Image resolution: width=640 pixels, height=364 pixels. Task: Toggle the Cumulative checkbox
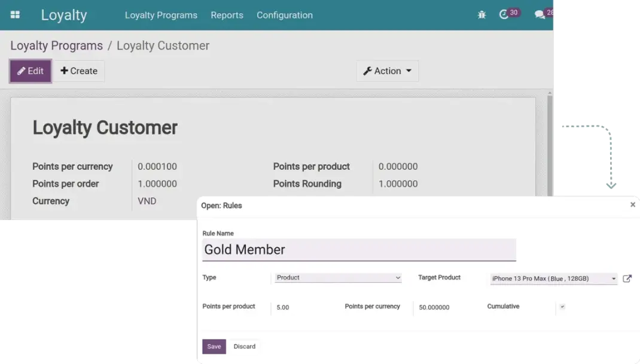[x=562, y=307]
